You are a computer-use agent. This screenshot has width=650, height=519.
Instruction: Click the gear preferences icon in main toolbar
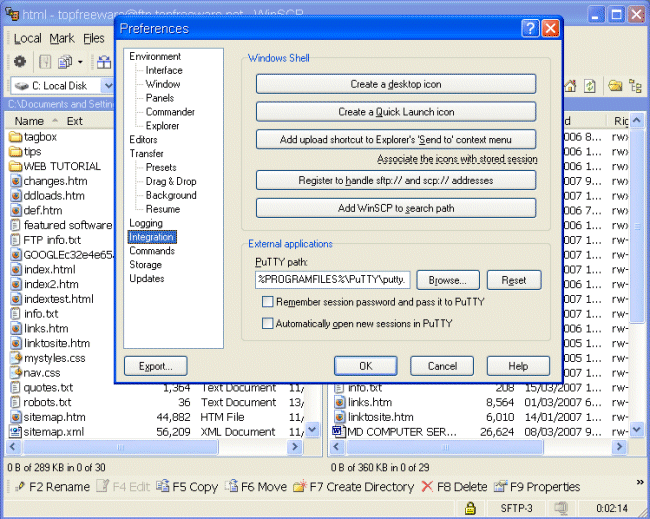coord(19,62)
